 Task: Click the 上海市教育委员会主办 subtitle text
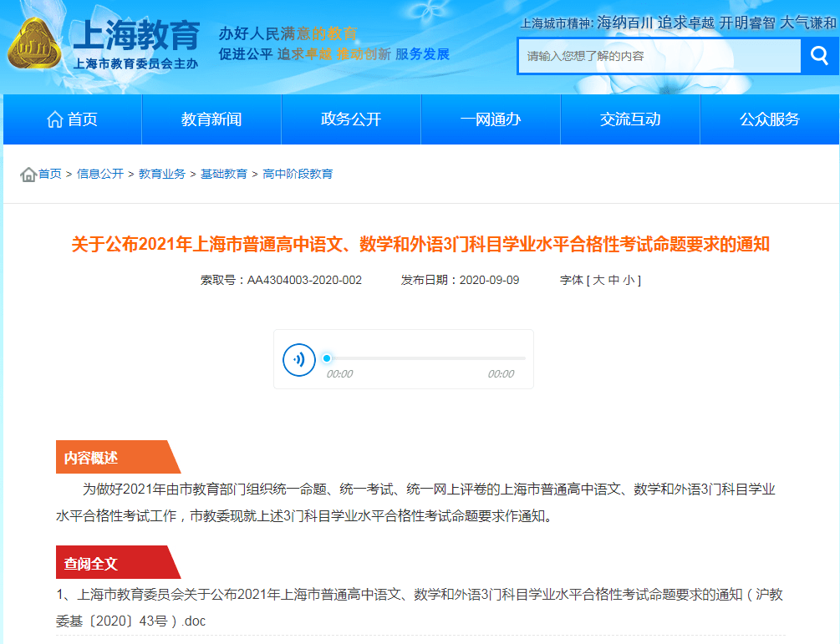pos(135,63)
